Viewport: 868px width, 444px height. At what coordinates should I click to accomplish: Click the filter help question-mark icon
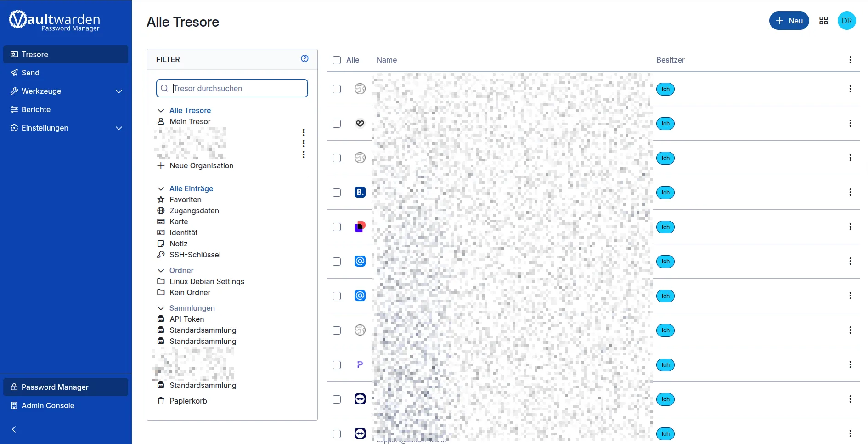(304, 58)
